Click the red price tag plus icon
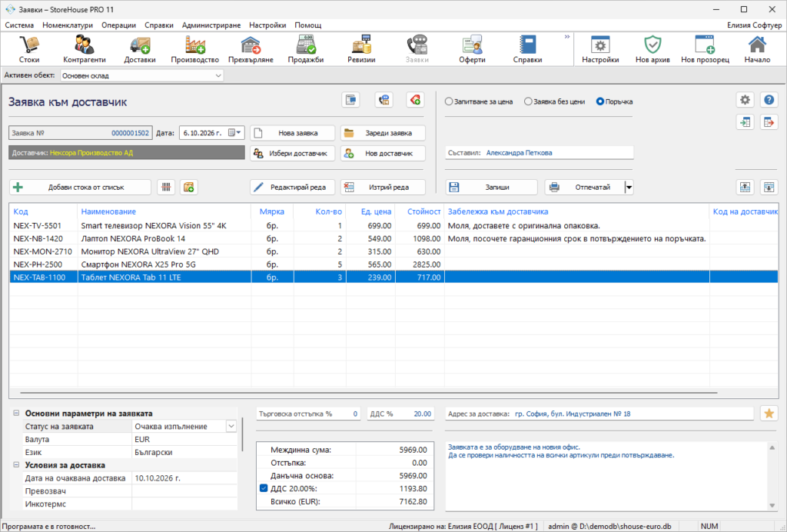The image size is (787, 532). (415, 100)
